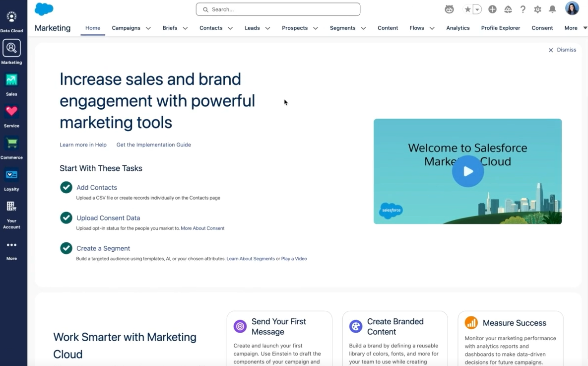This screenshot has height=366, width=588.
Task: Follow the More About Consent link
Action: pyautogui.click(x=202, y=228)
